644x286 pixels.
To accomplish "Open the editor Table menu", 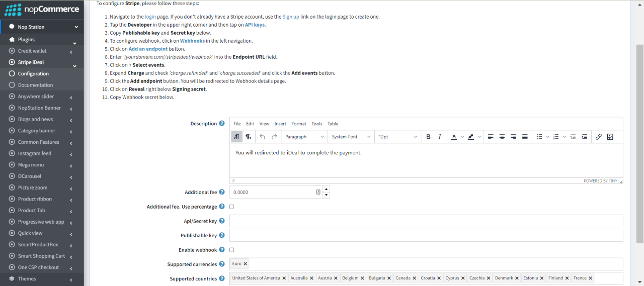I will (333, 124).
